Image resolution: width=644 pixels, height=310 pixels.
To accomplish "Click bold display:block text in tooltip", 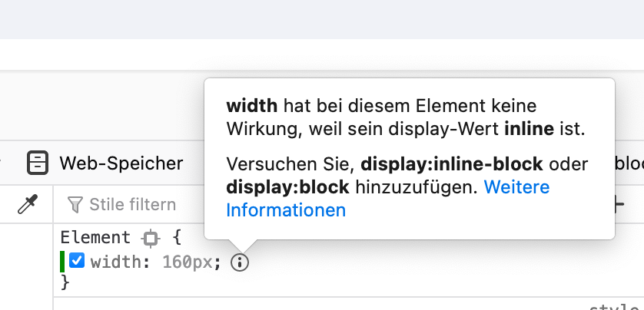I will (x=287, y=187).
